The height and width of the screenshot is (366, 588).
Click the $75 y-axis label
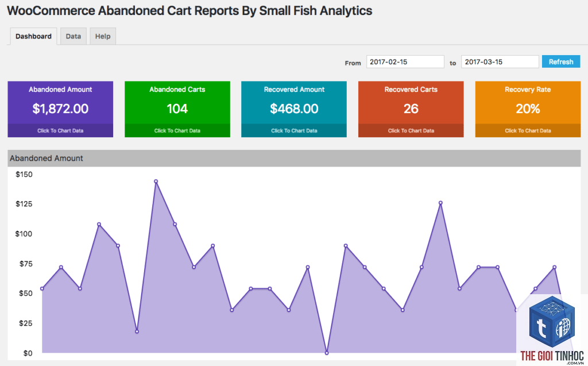(x=26, y=264)
